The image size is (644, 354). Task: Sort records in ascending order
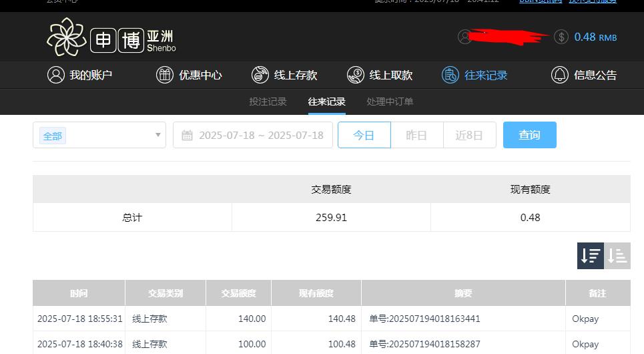pos(617,256)
